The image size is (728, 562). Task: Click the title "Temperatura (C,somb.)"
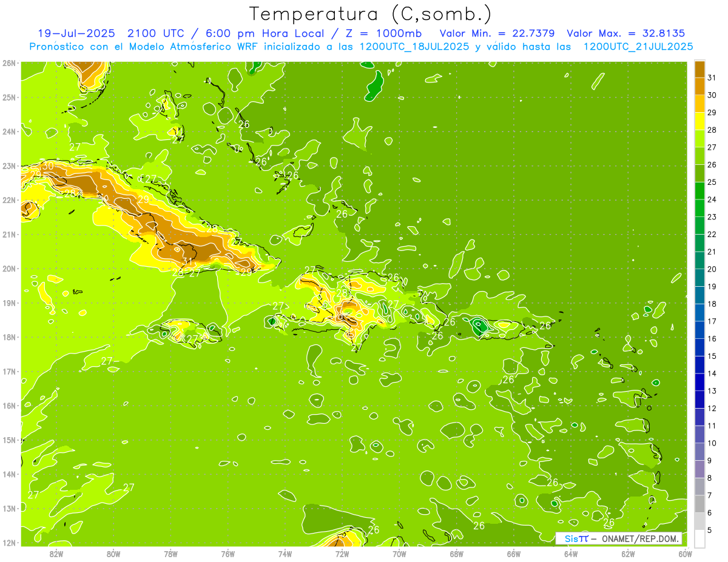370,14
